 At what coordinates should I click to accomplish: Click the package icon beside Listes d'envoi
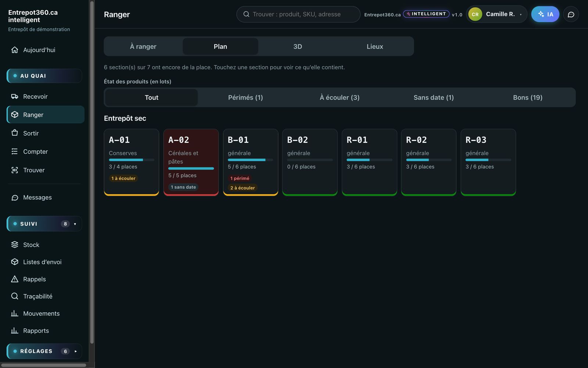tap(15, 262)
